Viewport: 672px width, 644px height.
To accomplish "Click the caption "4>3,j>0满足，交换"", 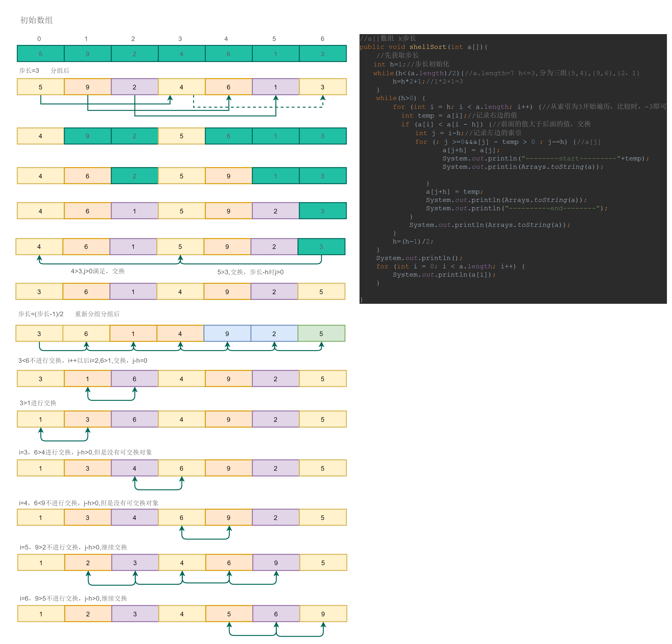I will click(x=98, y=271).
